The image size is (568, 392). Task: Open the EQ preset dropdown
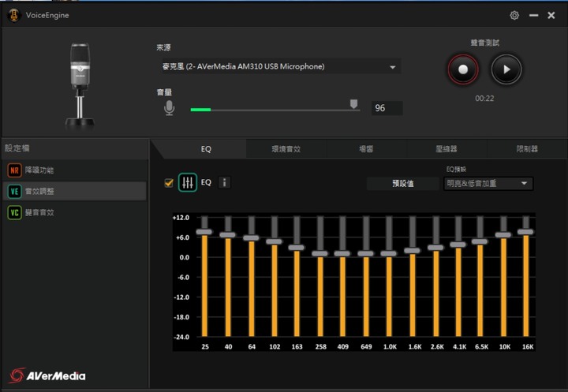click(x=488, y=183)
